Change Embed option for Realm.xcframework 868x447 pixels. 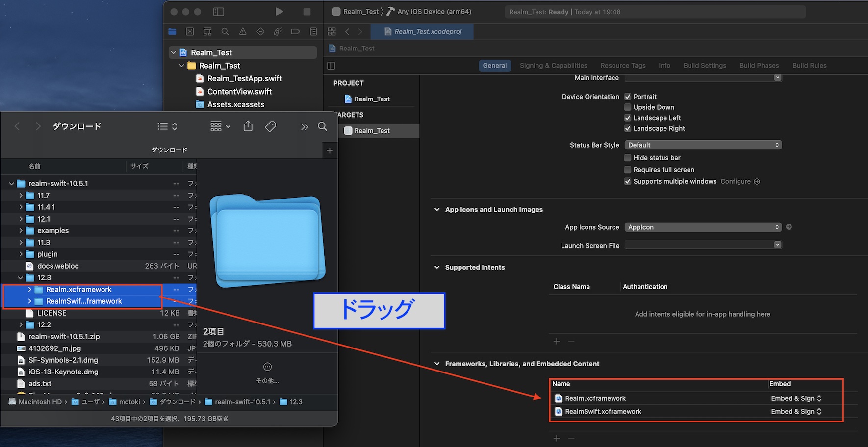(796, 398)
